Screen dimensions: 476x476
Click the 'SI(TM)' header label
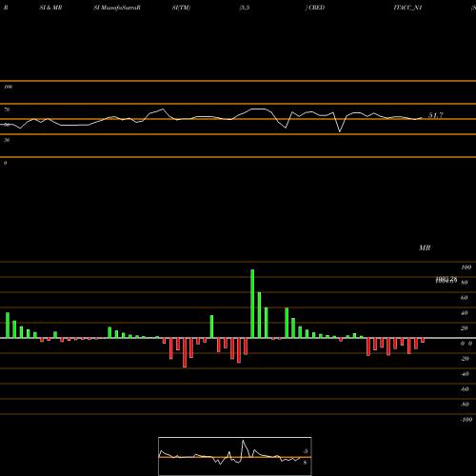coord(181,8)
